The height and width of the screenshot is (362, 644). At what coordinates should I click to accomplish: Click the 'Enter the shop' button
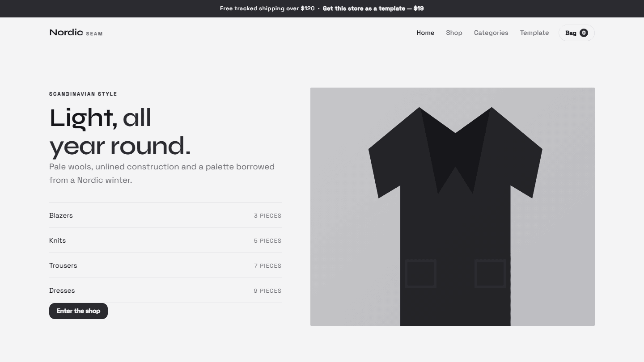[78, 311]
